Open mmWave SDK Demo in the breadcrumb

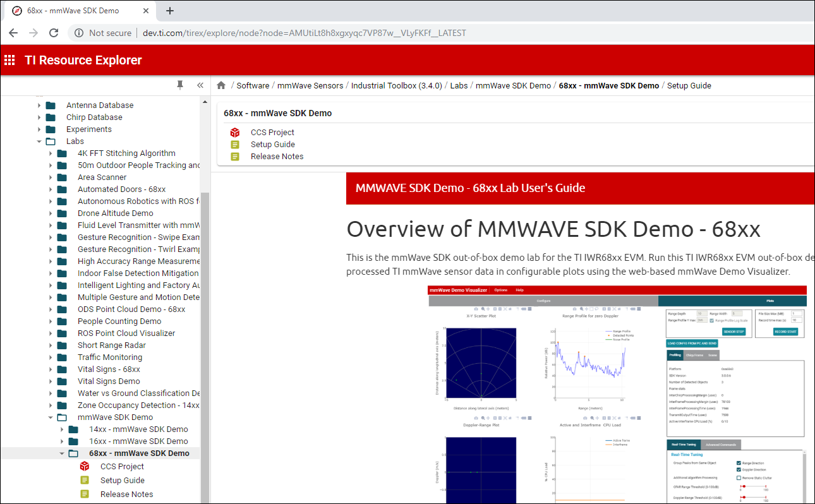pyautogui.click(x=513, y=86)
